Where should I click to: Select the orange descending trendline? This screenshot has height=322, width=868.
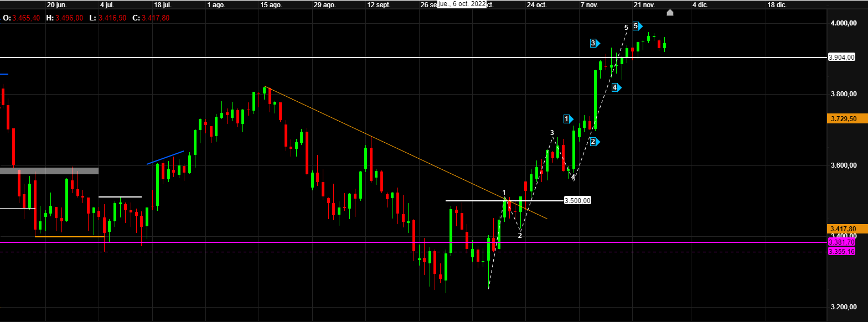[x=405, y=152]
